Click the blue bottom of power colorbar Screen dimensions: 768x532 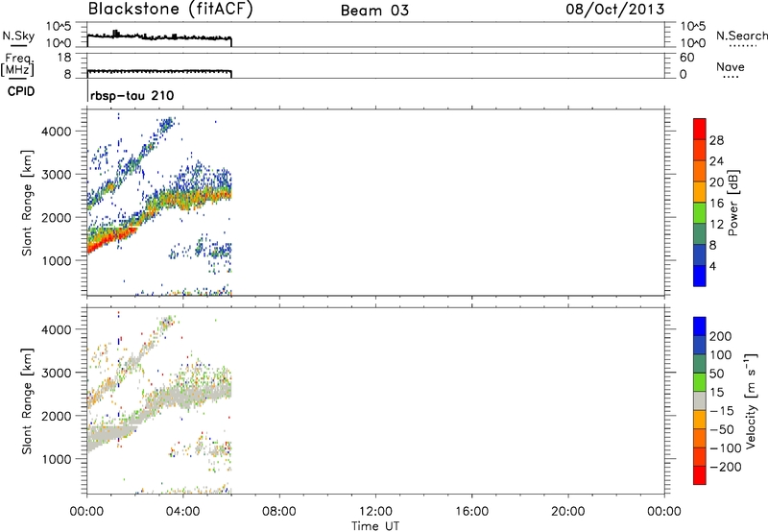point(700,276)
